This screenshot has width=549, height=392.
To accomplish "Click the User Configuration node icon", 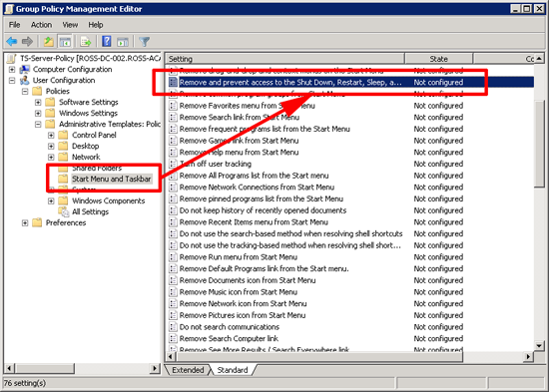I will pos(25,80).
